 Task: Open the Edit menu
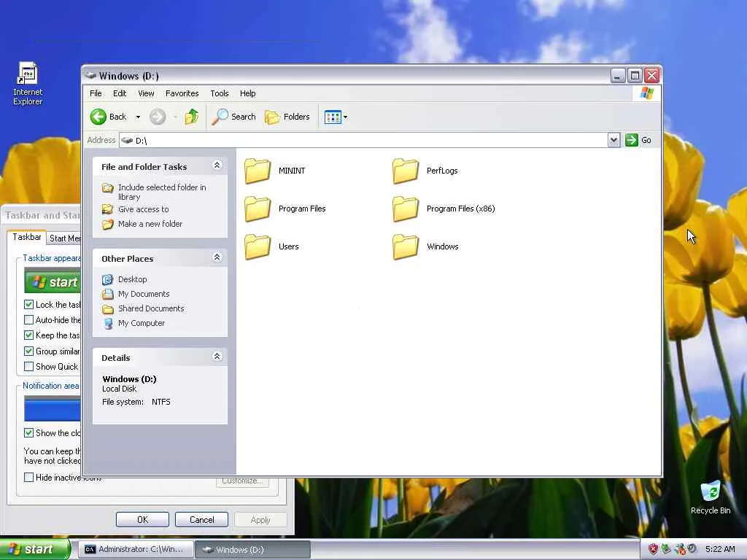coord(120,93)
